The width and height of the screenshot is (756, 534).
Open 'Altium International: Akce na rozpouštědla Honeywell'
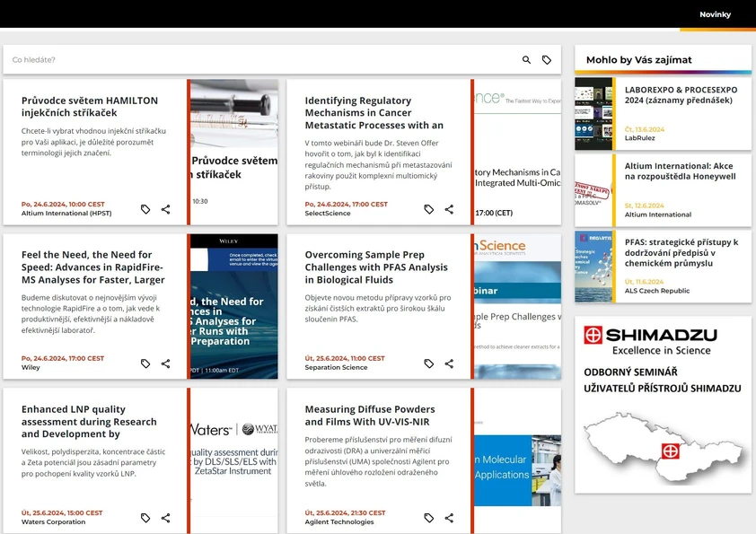coord(681,171)
